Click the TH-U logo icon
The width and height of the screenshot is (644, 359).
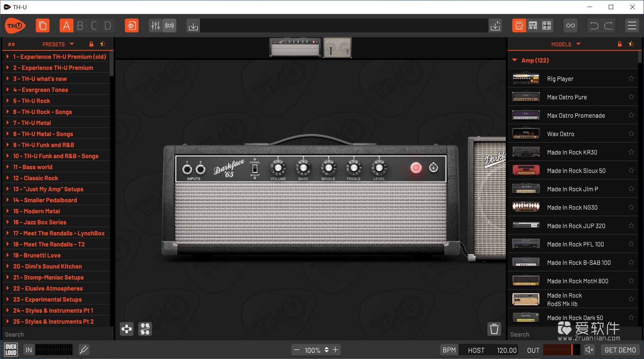(x=15, y=26)
